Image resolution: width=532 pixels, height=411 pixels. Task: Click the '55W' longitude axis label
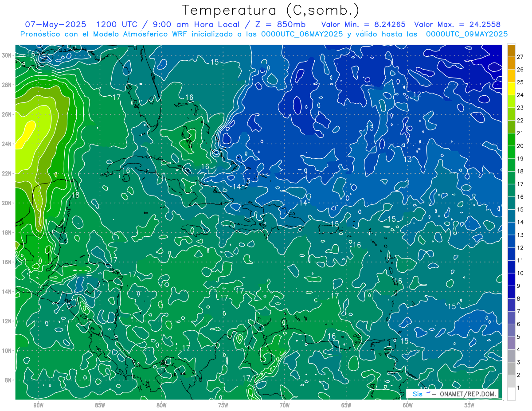(469, 405)
